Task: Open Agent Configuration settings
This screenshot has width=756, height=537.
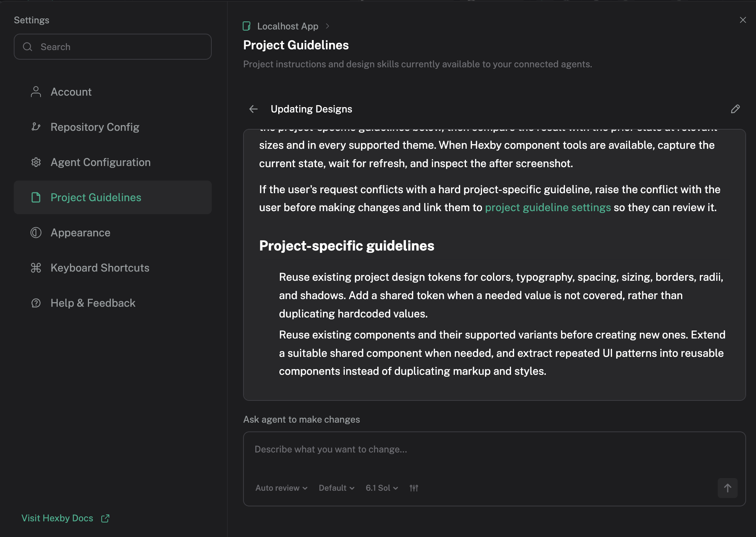Action: tap(113, 162)
